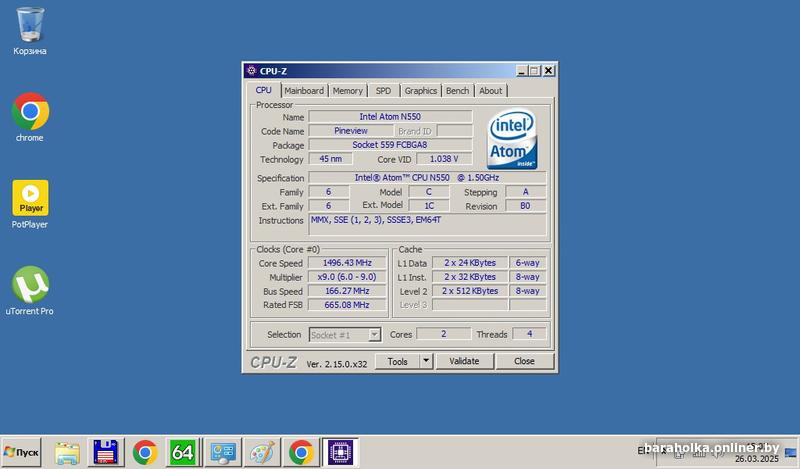Open Chrome taskbar icon beside the floppy disk
The width and height of the screenshot is (800, 469).
coord(145,452)
